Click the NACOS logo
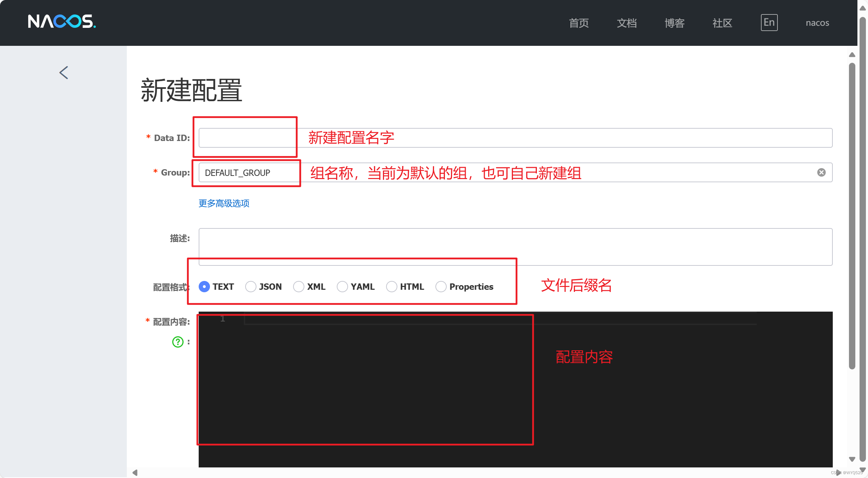The height and width of the screenshot is (478, 868). pos(61,22)
